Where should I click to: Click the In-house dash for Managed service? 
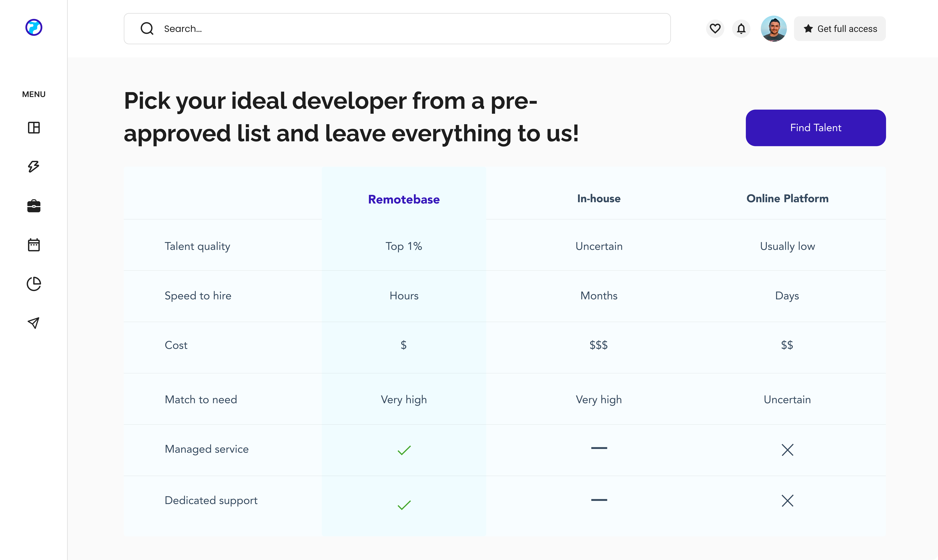[599, 448]
